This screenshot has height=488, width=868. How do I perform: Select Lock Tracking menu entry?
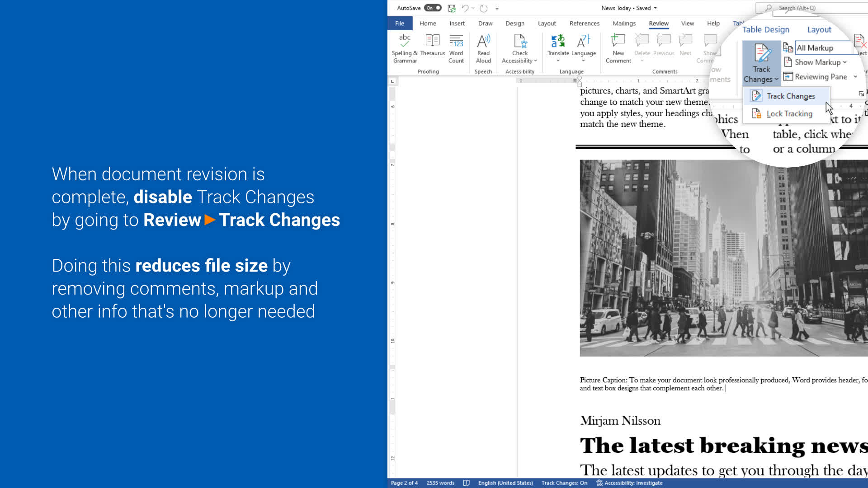[x=789, y=114]
